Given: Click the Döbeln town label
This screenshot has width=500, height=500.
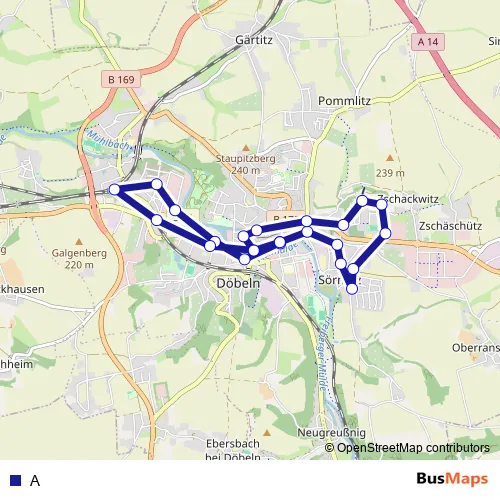Looking at the screenshot, I should tap(238, 283).
